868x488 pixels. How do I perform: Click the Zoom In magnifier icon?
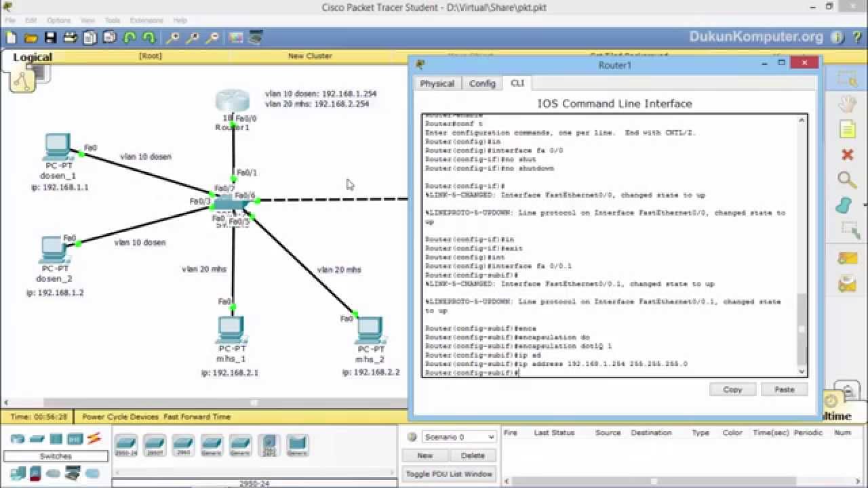[x=174, y=38]
